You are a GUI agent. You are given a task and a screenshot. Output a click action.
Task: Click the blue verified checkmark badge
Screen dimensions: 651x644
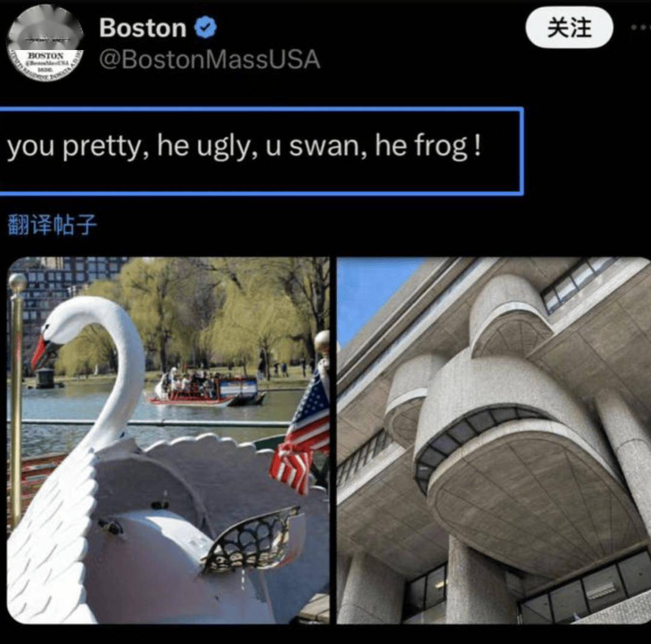click(206, 27)
